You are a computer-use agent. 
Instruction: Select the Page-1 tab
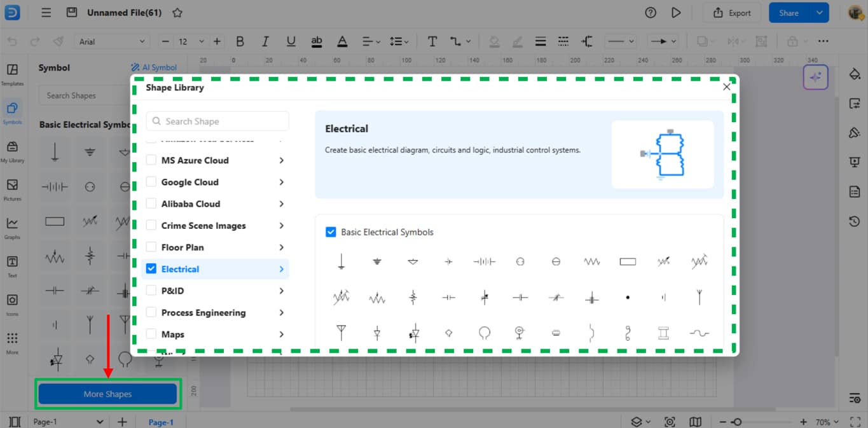click(x=161, y=422)
